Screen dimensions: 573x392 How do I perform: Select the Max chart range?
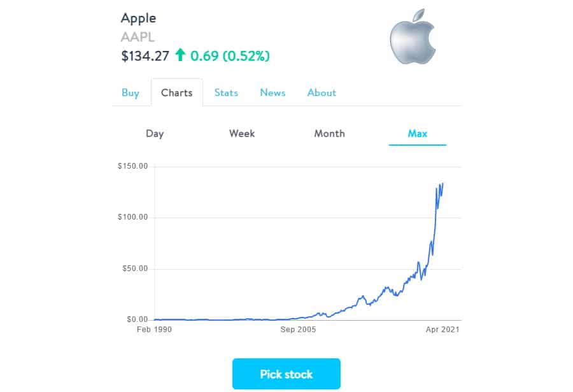(x=417, y=134)
